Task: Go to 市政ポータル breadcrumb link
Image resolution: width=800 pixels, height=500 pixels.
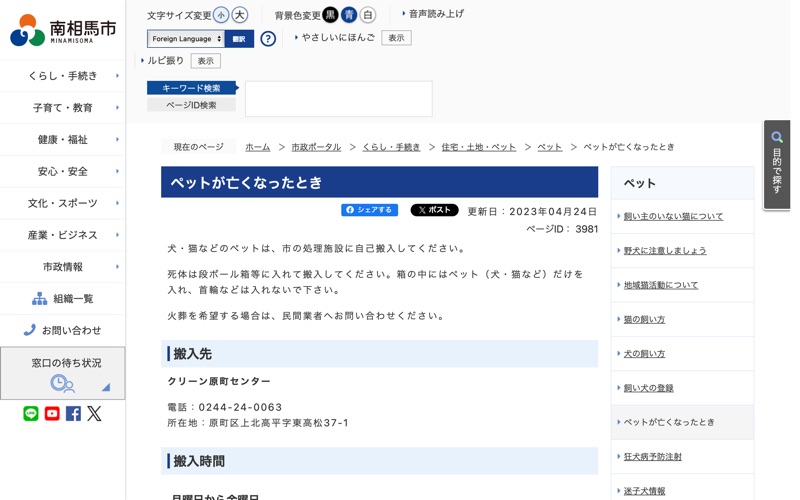Action: (316, 147)
